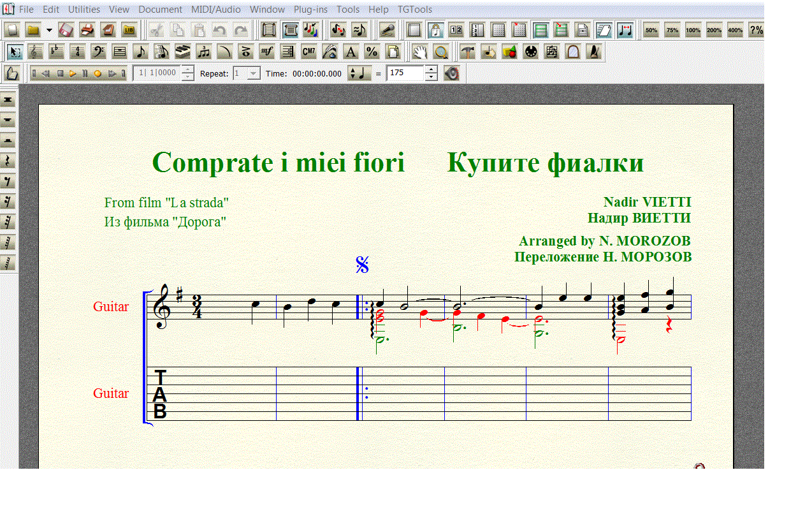
Task: Select the Key Signature tool
Action: pos(57,52)
